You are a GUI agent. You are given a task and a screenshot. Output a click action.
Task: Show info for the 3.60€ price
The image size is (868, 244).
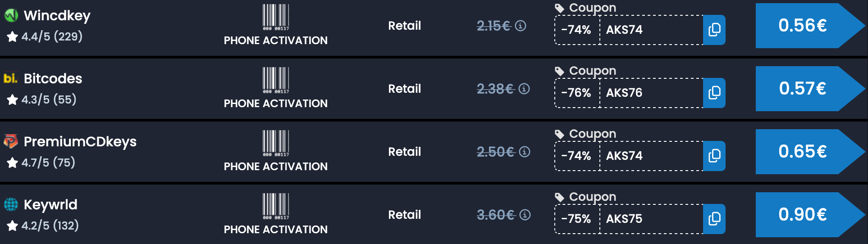point(525,215)
